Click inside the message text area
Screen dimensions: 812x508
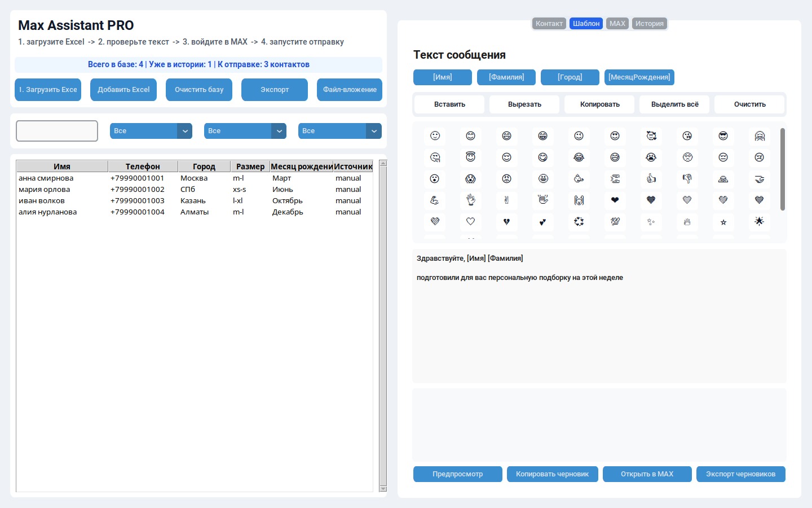tap(599, 316)
